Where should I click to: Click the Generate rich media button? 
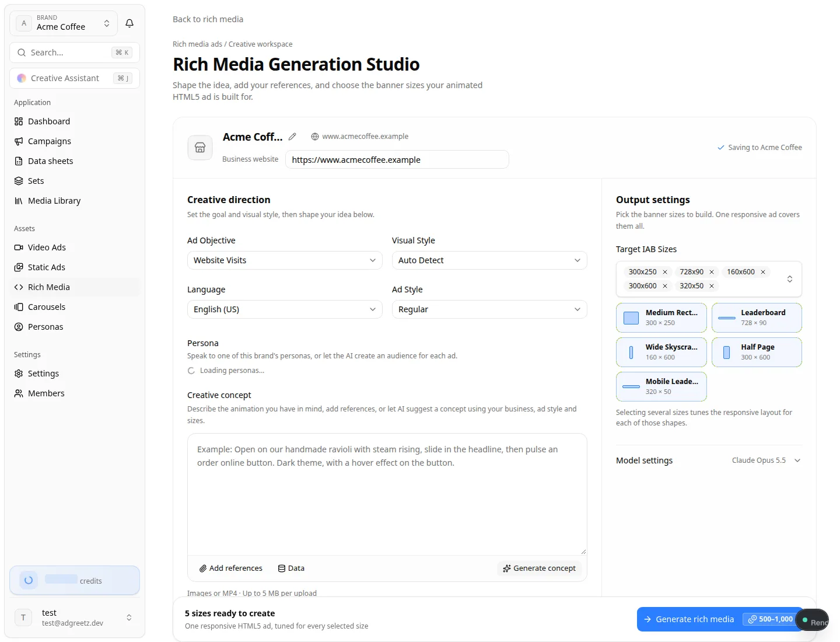[x=720, y=619]
